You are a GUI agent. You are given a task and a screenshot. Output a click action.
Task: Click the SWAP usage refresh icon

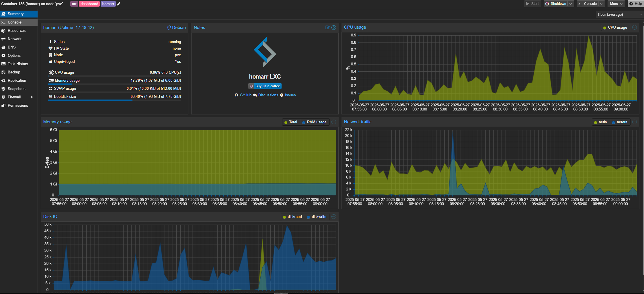pyautogui.click(x=51, y=88)
